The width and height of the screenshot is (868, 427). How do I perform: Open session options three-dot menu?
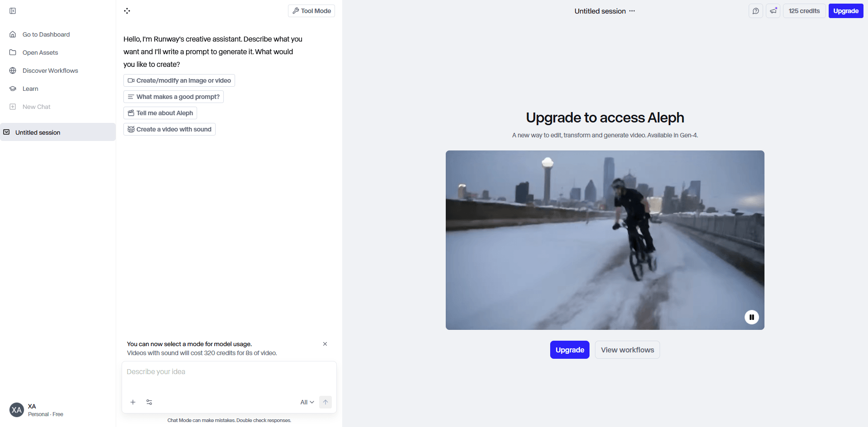632,11
